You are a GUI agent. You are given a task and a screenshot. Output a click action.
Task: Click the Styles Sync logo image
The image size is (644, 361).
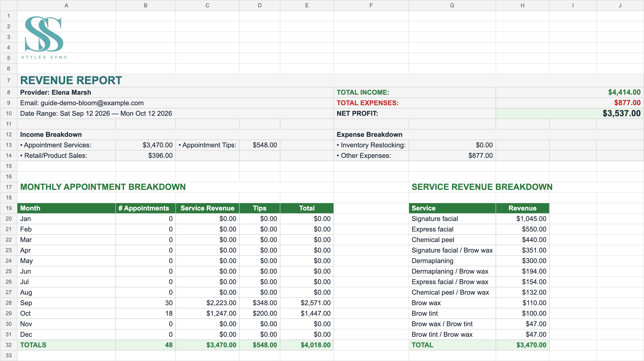pyautogui.click(x=44, y=38)
